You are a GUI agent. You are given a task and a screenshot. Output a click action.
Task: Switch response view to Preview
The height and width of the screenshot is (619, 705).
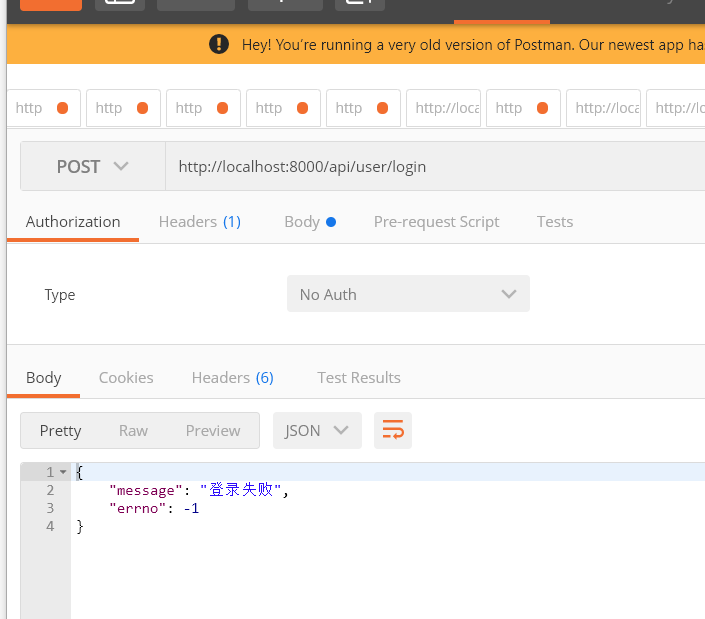[x=213, y=430]
